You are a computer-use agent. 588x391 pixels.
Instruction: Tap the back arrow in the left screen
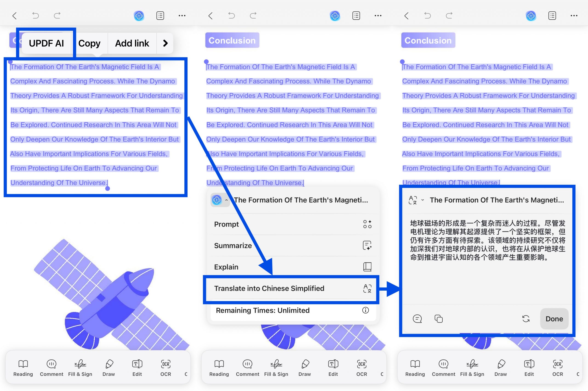(x=14, y=16)
